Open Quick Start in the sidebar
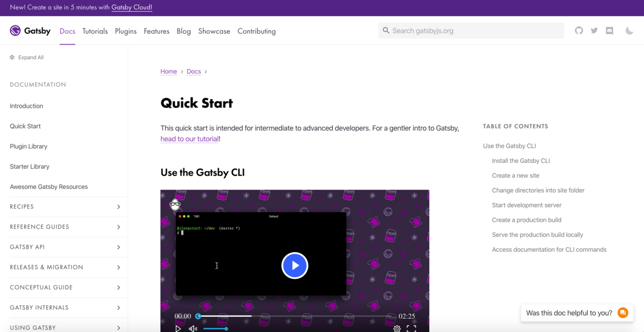The width and height of the screenshot is (644, 332). [x=25, y=126]
